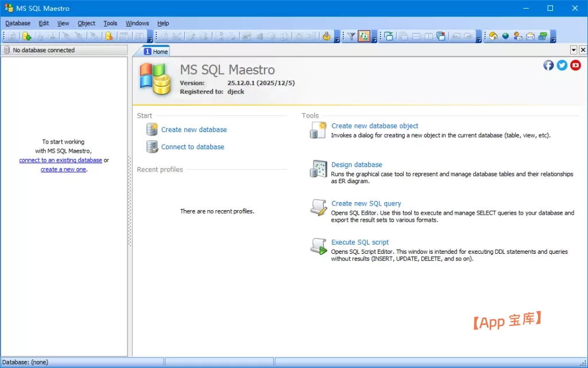Expand the overflow arrow at the far right toolbar end

tap(553, 39)
